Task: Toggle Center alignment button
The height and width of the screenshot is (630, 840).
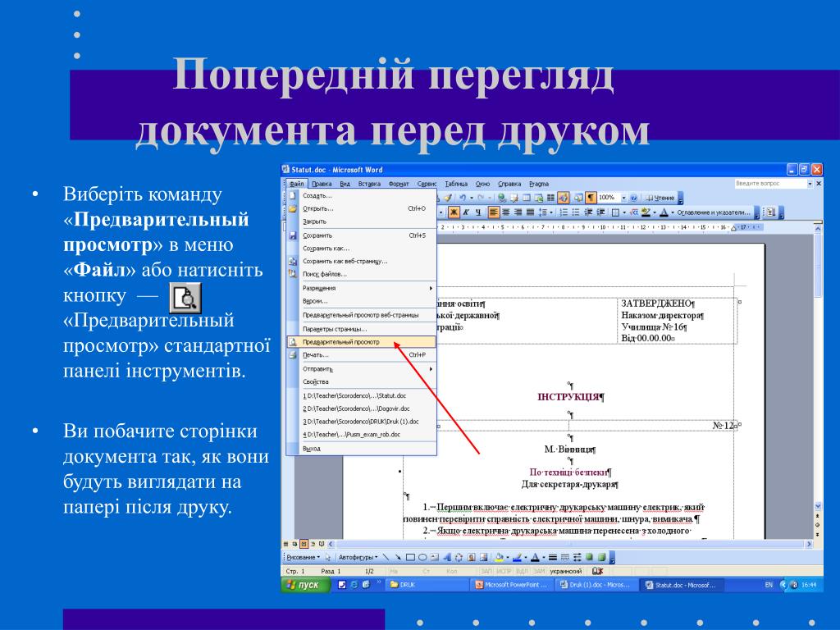Action: click(x=505, y=212)
